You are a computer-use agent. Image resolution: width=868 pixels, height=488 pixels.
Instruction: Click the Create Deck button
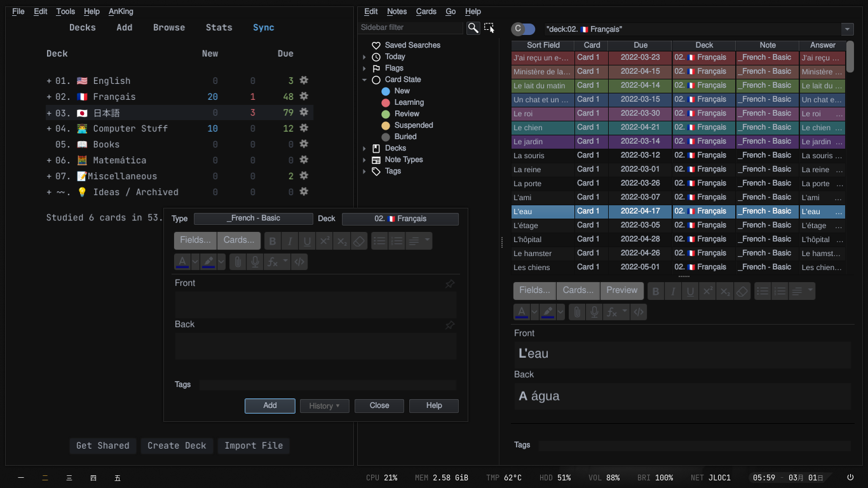point(177,446)
